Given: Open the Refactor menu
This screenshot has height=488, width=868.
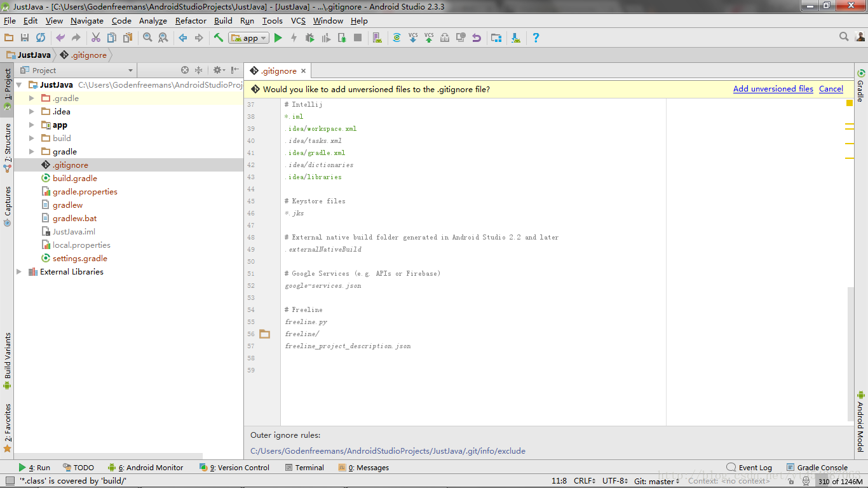Looking at the screenshot, I should (x=191, y=20).
